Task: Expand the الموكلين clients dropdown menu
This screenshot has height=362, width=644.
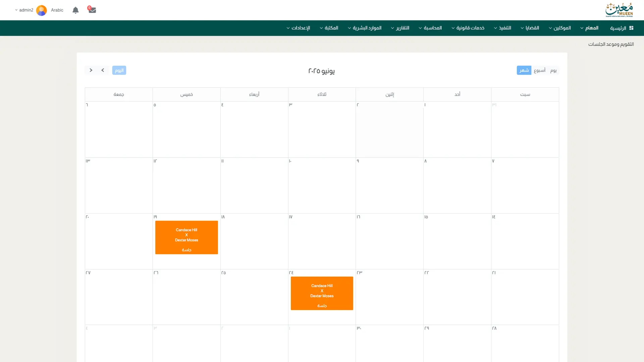Action: tap(560, 28)
